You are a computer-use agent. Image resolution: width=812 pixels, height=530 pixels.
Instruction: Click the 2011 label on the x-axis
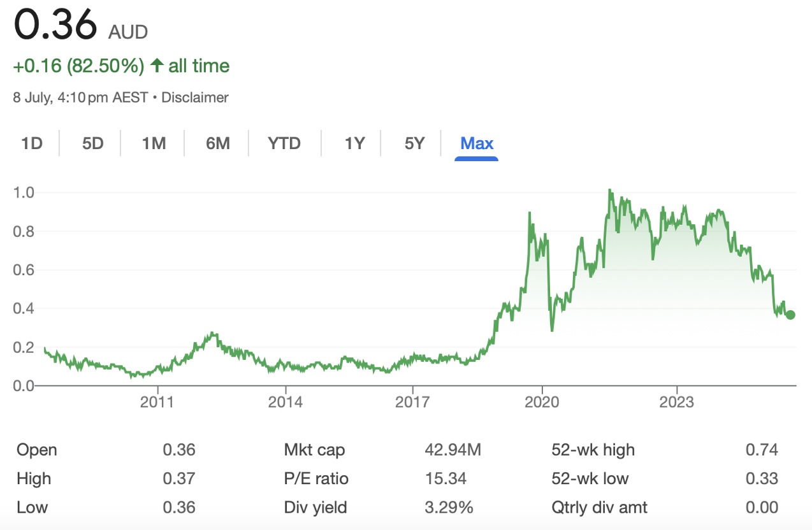(x=157, y=402)
